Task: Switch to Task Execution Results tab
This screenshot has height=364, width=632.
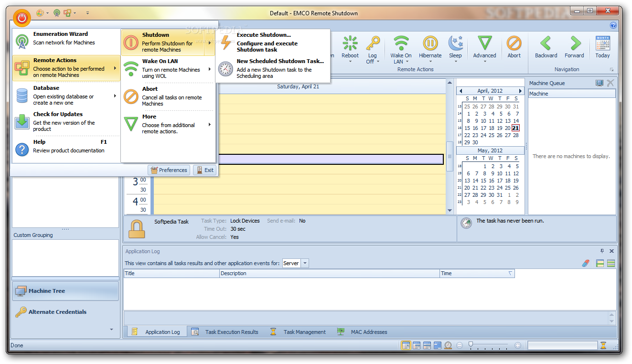Action: 225,332
